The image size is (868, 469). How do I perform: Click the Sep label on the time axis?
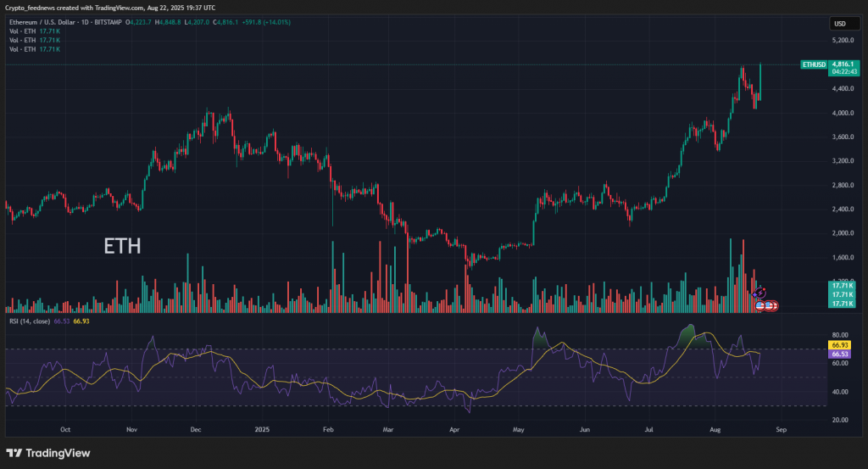point(781,429)
